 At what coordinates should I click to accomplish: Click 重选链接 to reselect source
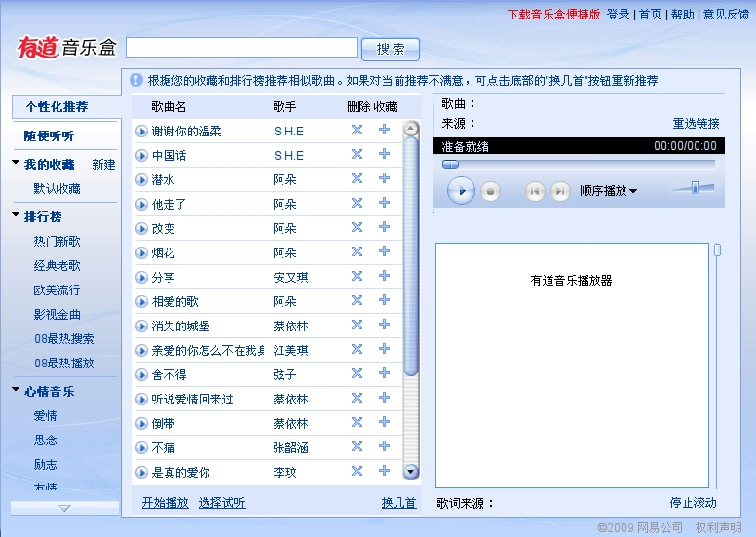pyautogui.click(x=697, y=124)
